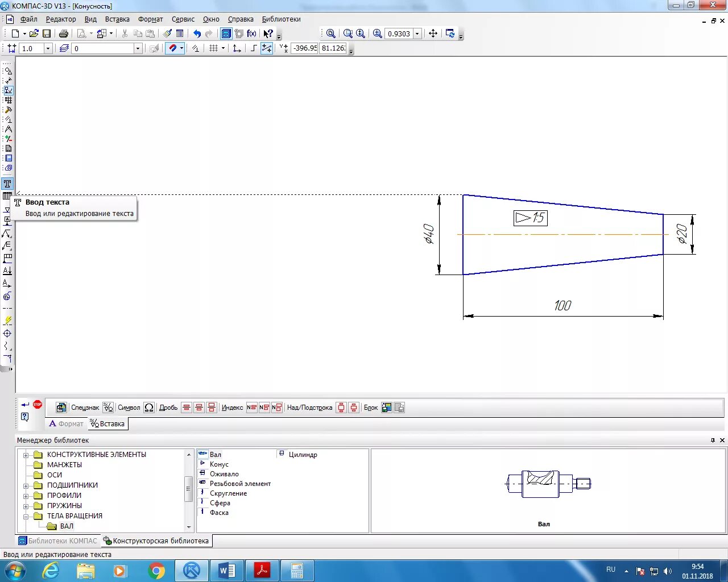728x582 pixels.
Task: Open the layer number dropdown showing 0
Action: pyautogui.click(x=138, y=48)
